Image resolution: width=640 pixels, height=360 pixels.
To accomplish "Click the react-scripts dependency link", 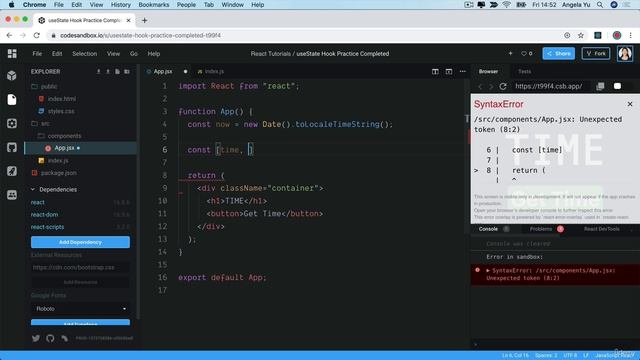I will click(47, 227).
